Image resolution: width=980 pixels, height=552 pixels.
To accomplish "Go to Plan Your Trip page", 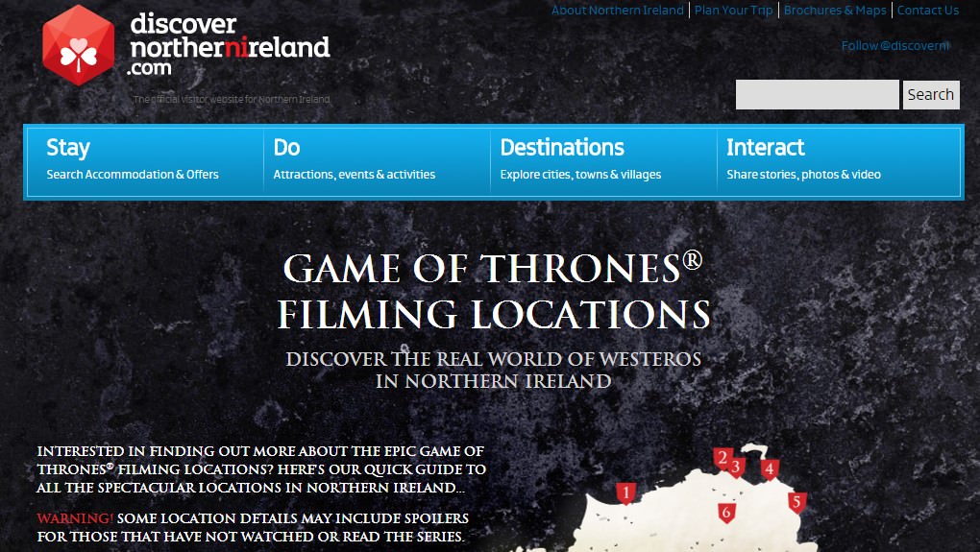I will click(734, 10).
